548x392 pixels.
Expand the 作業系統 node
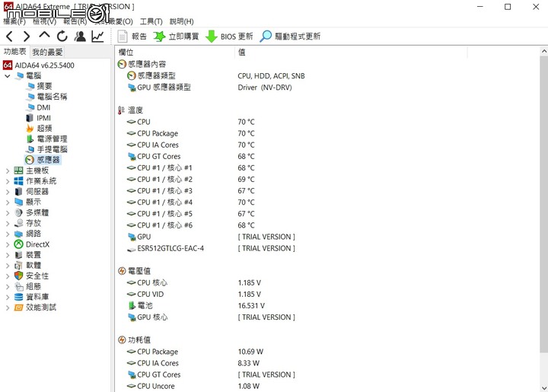[x=8, y=181]
